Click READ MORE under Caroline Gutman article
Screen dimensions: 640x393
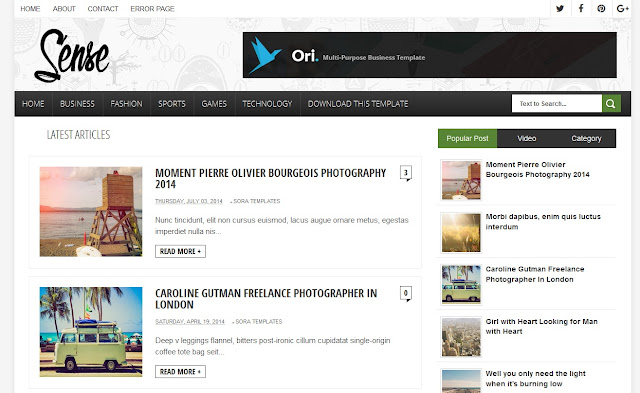coord(180,372)
